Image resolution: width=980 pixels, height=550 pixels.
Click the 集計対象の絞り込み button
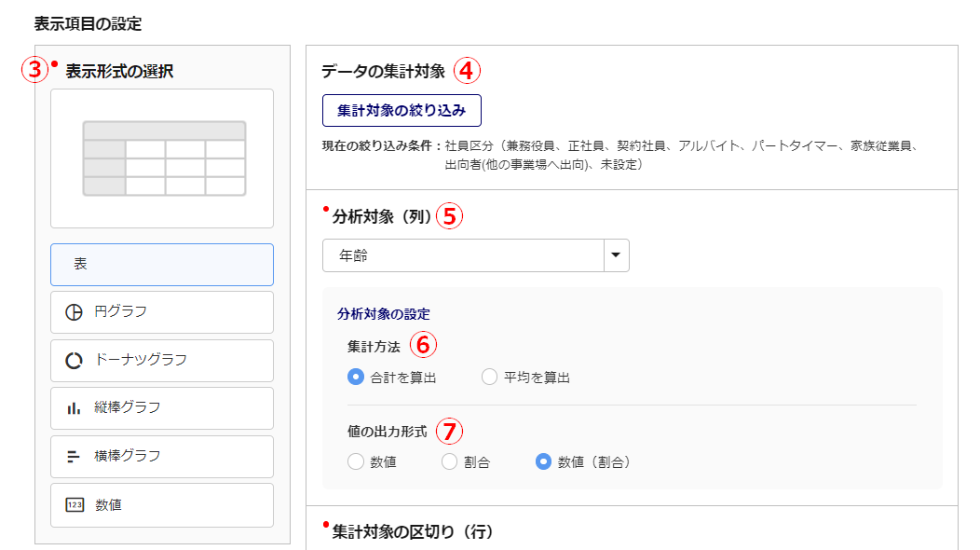pyautogui.click(x=402, y=110)
